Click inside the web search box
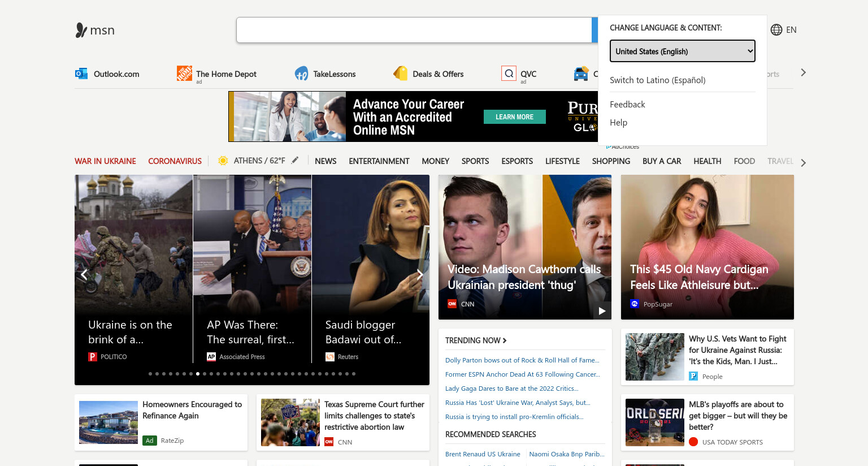The width and height of the screenshot is (868, 466). pyautogui.click(x=414, y=30)
